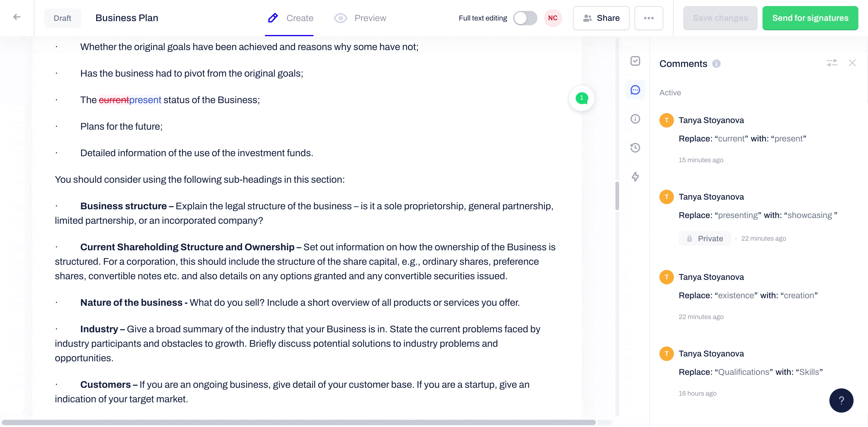
Task: Click the comment sort/filter icon in panel
Action: (832, 63)
